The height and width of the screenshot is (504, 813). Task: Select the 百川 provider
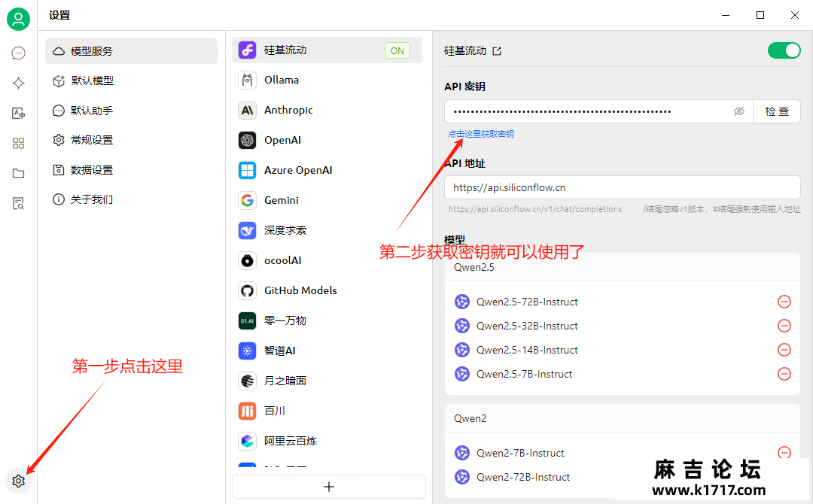click(327, 410)
